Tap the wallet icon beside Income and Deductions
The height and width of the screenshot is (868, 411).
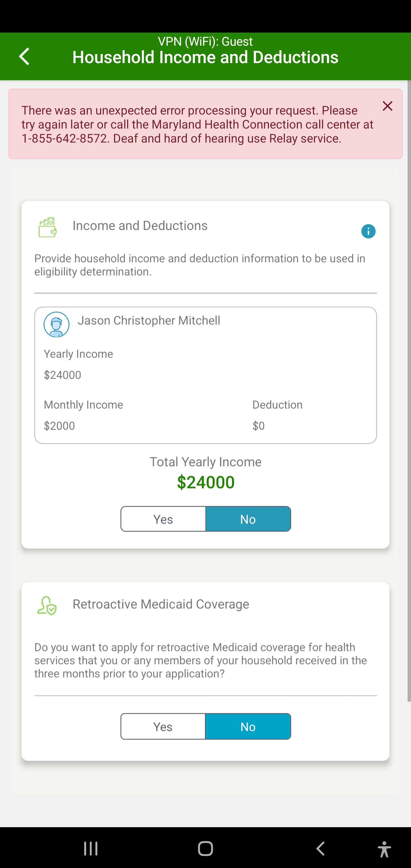(47, 227)
